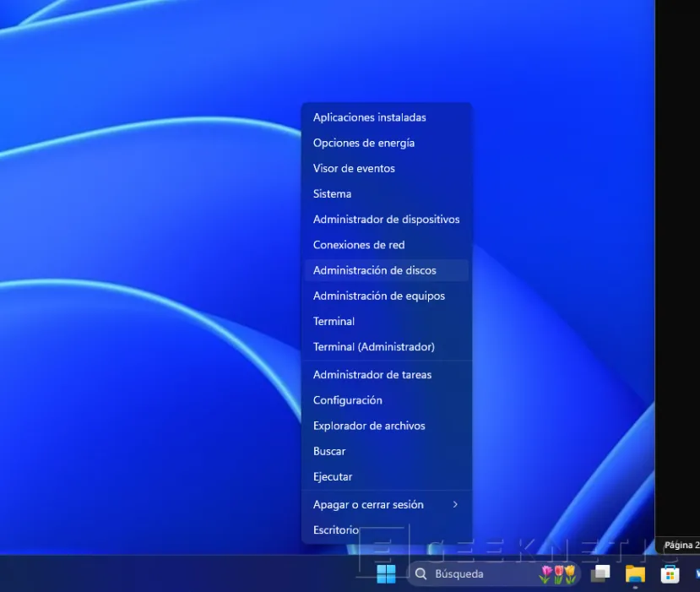Select Opciones de energía
This screenshot has width=700, height=592.
click(x=363, y=143)
